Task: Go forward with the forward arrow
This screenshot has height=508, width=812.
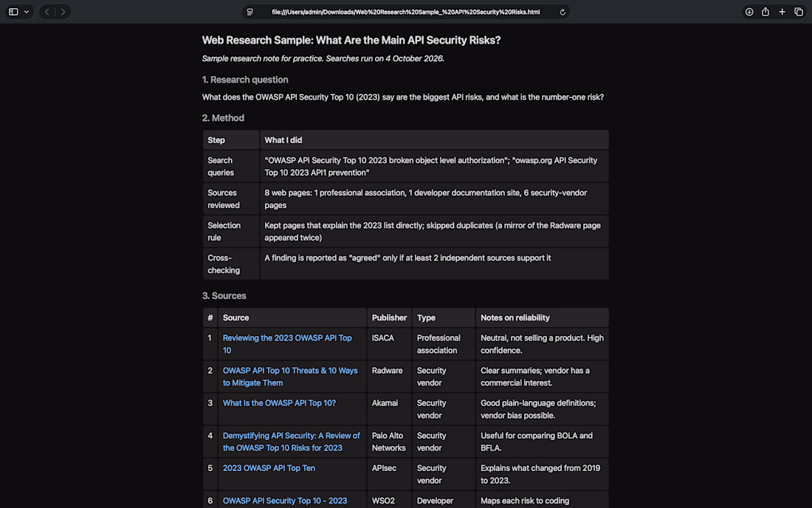Action: [x=63, y=11]
